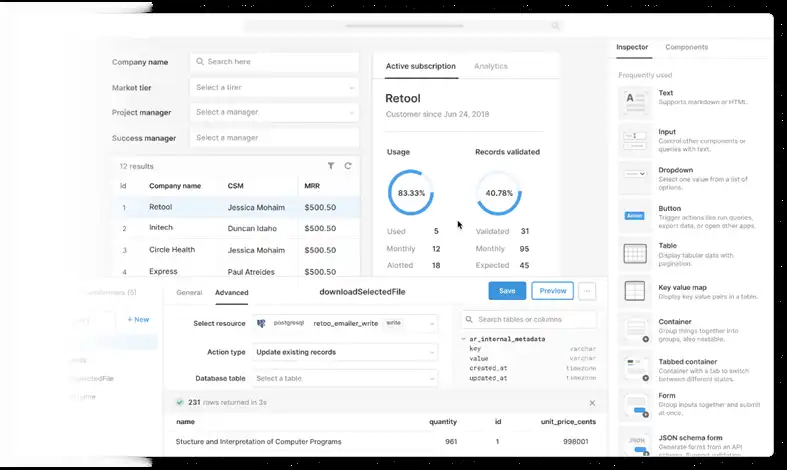Screen dimensions: 787x470
Task: Click the magnifier icon in top search bar
Action: point(555,26)
